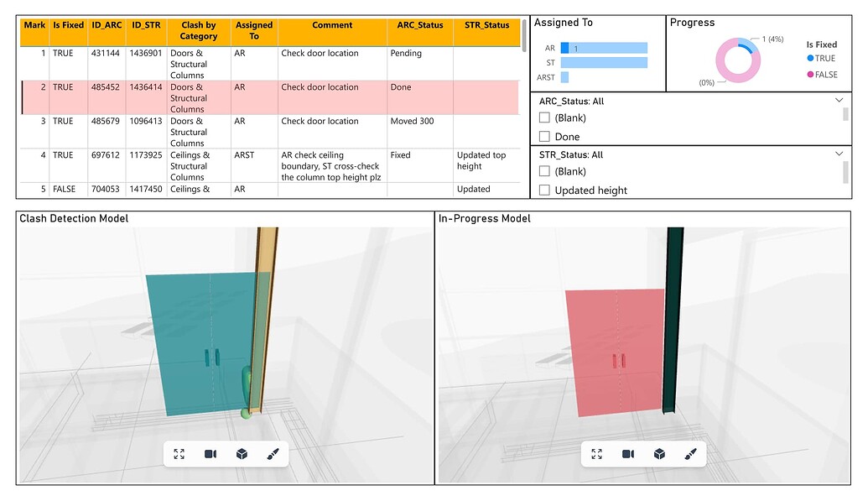Click the ARC_Status slicer scrollbar
Screen dimensions: 868x501
point(845,114)
